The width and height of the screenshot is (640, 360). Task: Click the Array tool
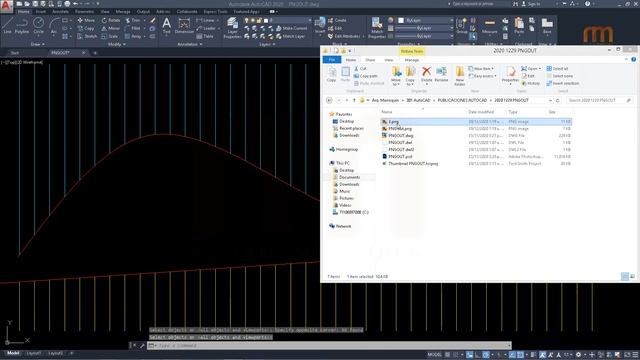pyautogui.click(x=133, y=36)
